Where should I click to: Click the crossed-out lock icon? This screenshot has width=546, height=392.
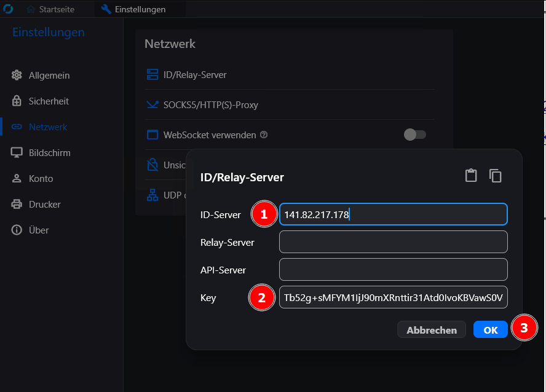point(152,165)
